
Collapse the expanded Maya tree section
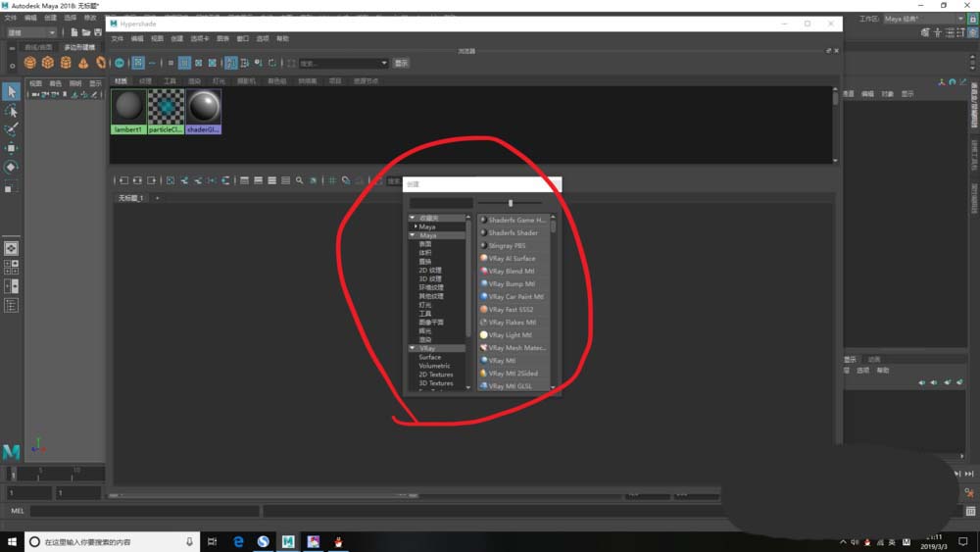pos(413,235)
